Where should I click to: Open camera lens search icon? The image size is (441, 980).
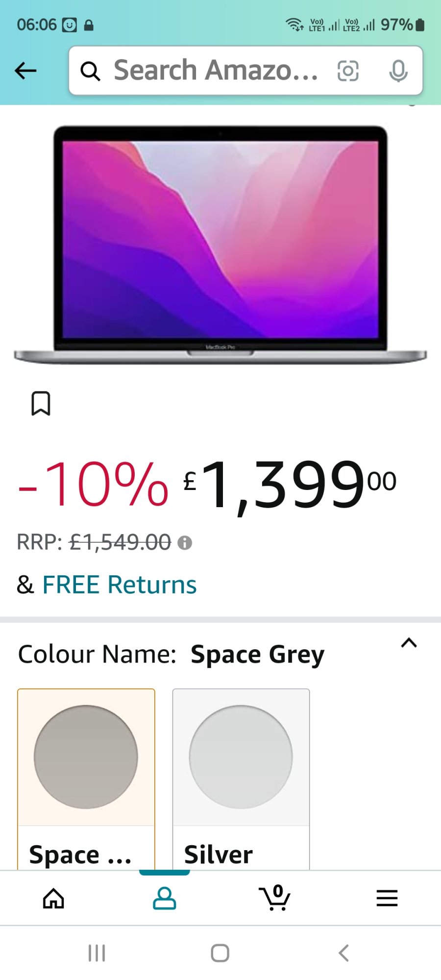click(348, 71)
